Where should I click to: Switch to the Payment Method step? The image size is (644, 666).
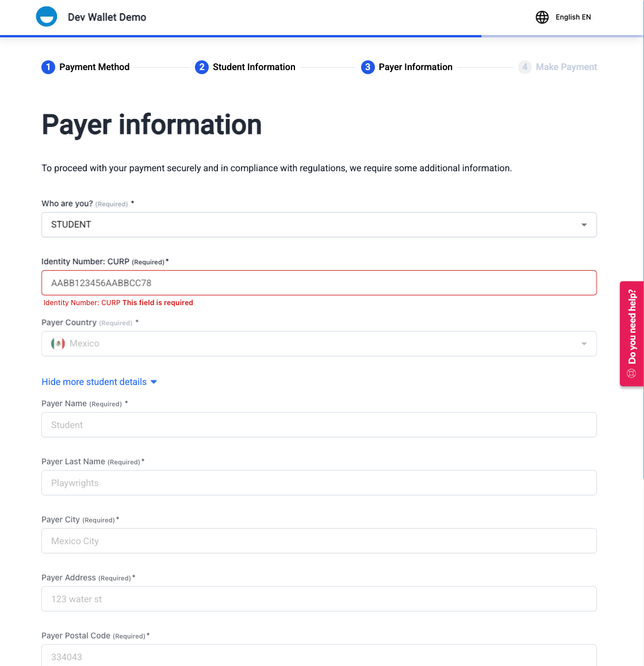(x=94, y=67)
